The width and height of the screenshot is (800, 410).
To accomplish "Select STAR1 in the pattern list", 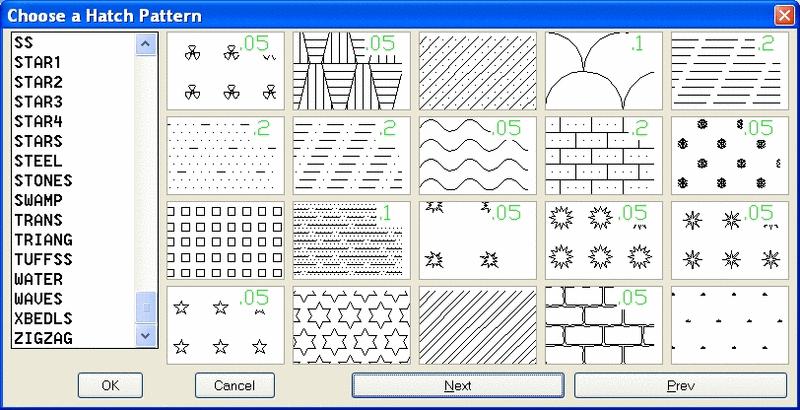I will 38,62.
